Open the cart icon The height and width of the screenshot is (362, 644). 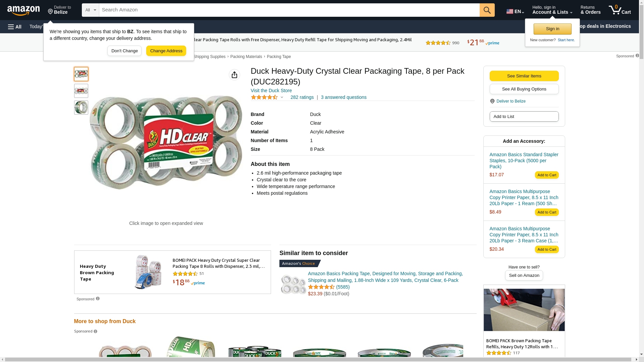(x=620, y=10)
